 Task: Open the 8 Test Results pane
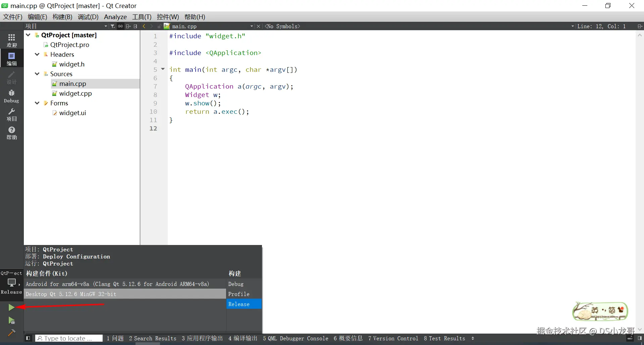(x=444, y=338)
